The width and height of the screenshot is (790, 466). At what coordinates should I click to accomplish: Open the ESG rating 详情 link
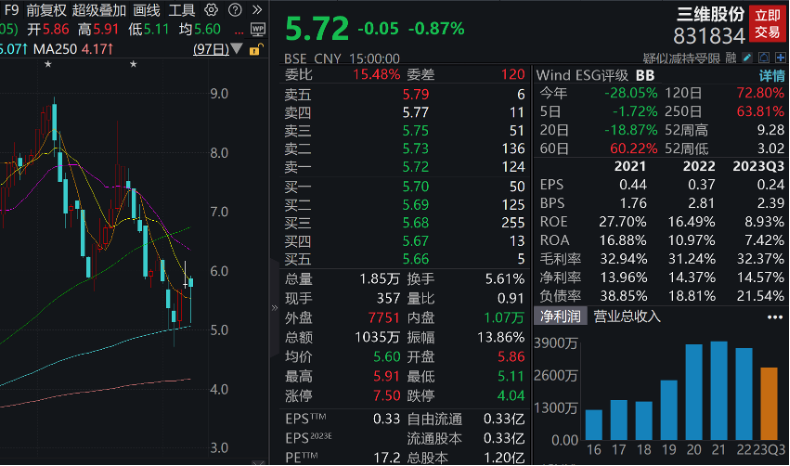(771, 75)
